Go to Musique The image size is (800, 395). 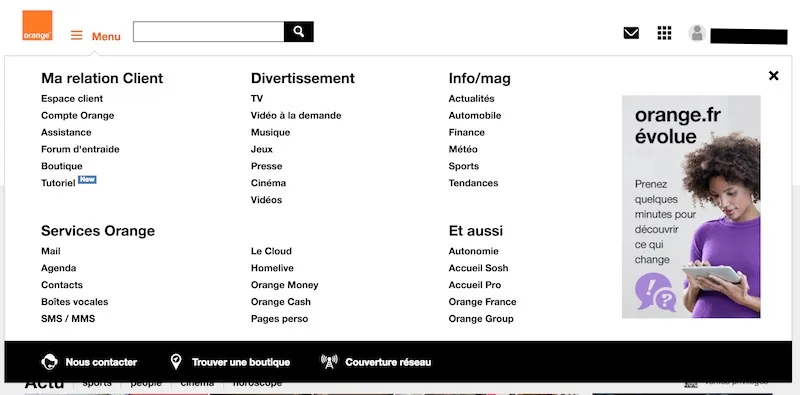(x=270, y=132)
